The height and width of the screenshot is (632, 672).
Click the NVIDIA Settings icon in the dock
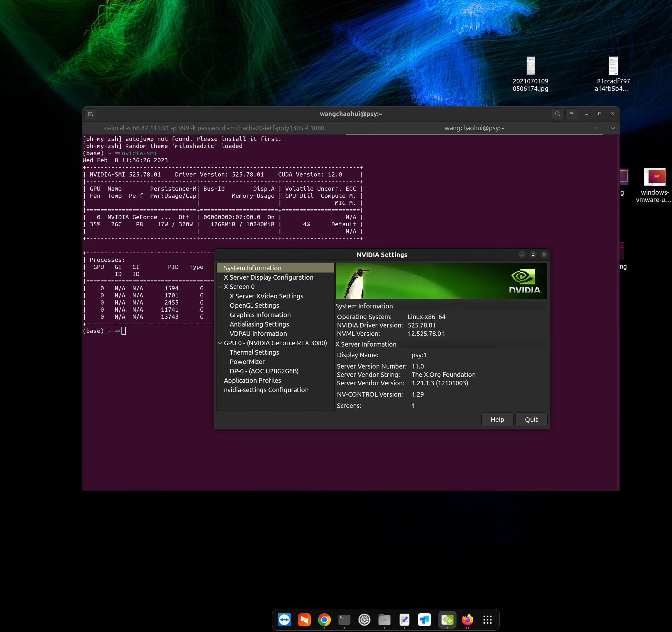[447, 620]
